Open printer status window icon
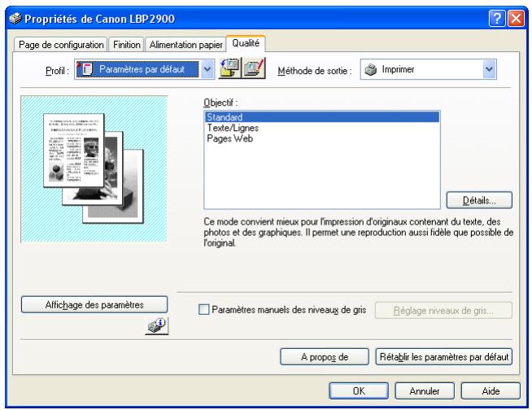Viewport: 532px width, 410px height. (x=157, y=326)
